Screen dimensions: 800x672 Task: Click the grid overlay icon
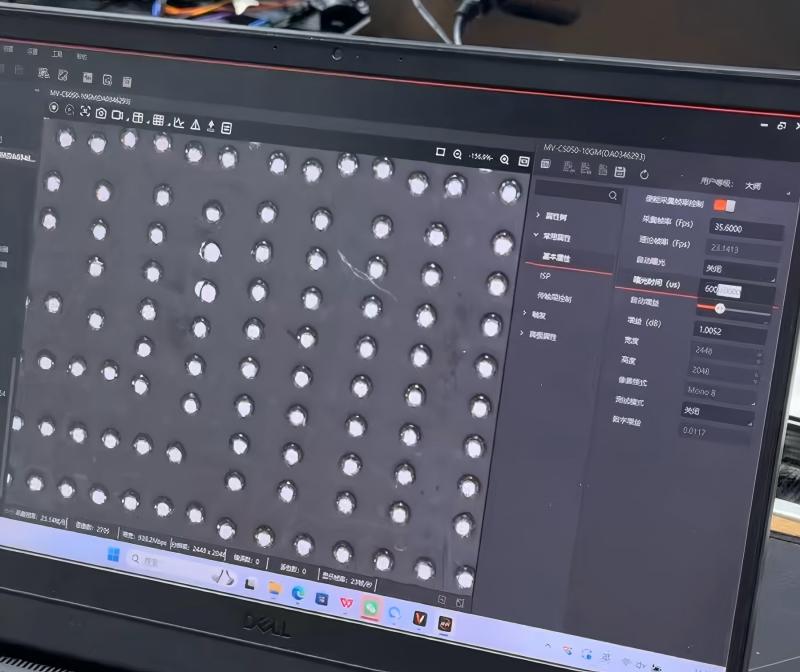pos(158,121)
